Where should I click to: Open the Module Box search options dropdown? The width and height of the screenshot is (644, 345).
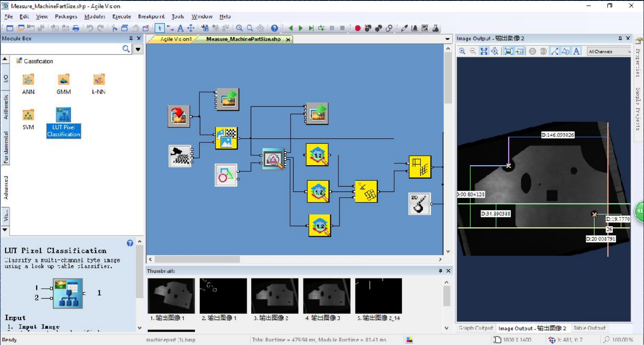coord(138,49)
